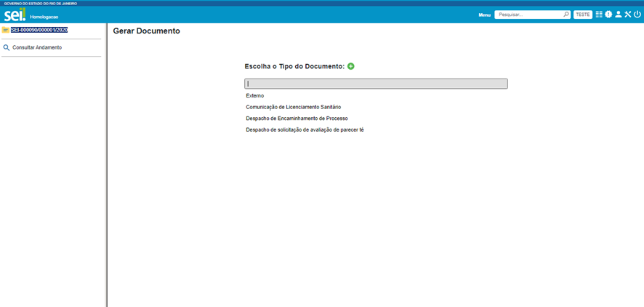Viewport: 644px width, 307px height.
Task: Select Despacho de Encaminhamento de Processo
Action: (297, 118)
